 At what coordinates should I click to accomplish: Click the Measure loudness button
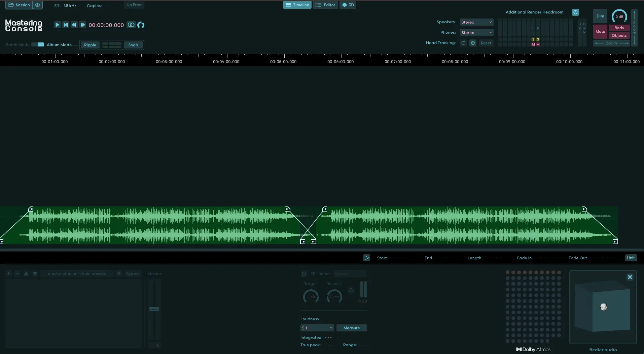[352, 328]
